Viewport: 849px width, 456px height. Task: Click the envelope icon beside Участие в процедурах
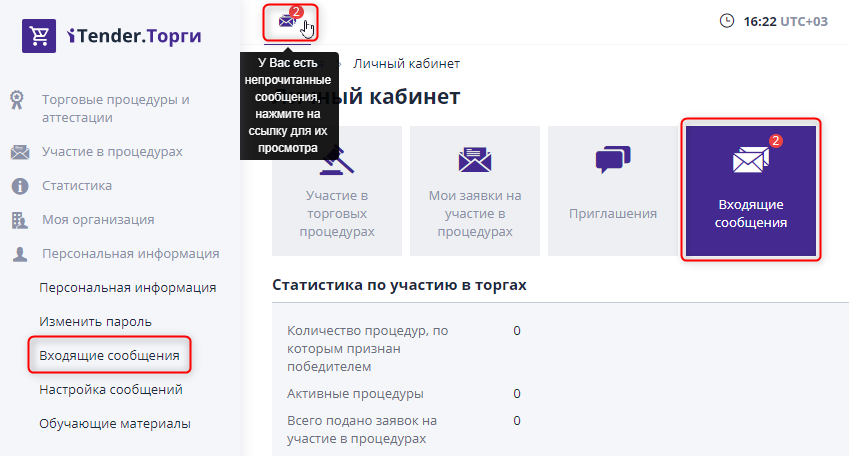(18, 152)
